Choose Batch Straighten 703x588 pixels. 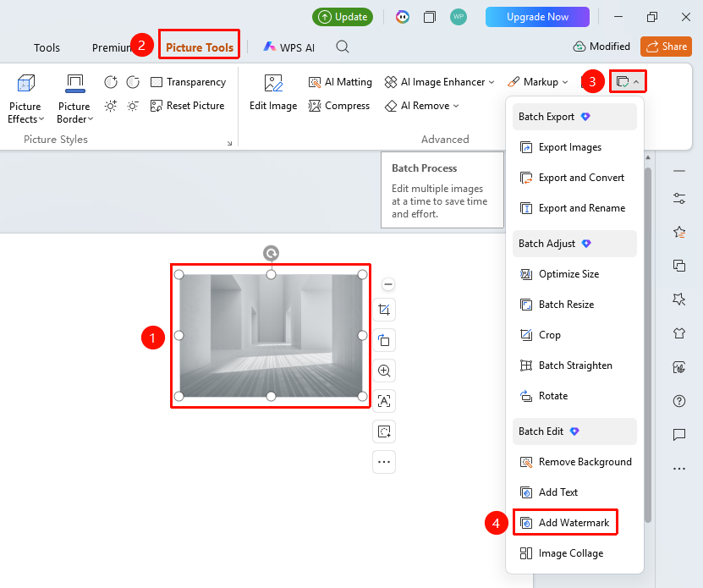pos(574,365)
